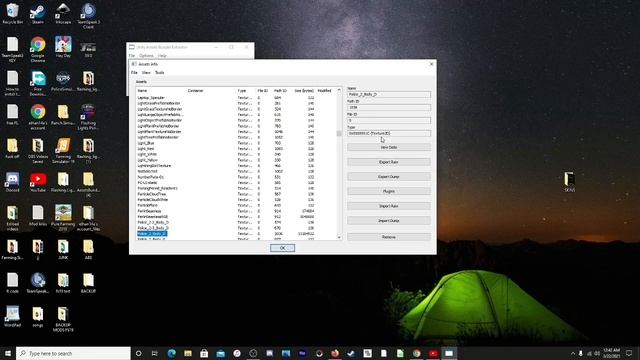This screenshot has width=640, height=360.
Task: Open the OBS Videos Saved folder
Action: coord(38,151)
